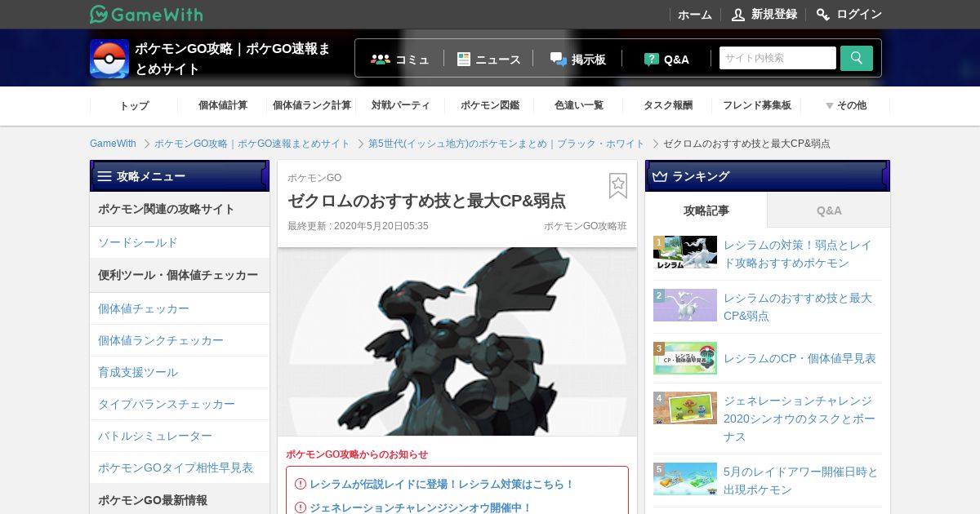Open フレンド募集板 navigation item
Viewport: 980px width, 514px height.
pos(757,105)
